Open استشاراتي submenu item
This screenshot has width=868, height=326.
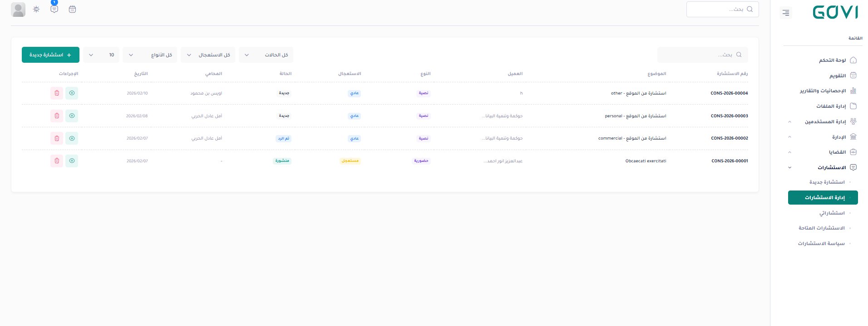pyautogui.click(x=832, y=213)
